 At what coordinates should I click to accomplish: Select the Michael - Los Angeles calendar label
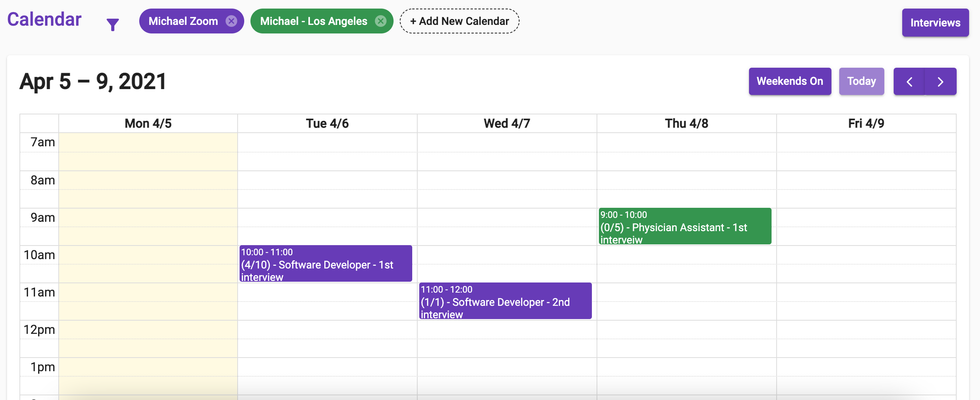click(313, 21)
